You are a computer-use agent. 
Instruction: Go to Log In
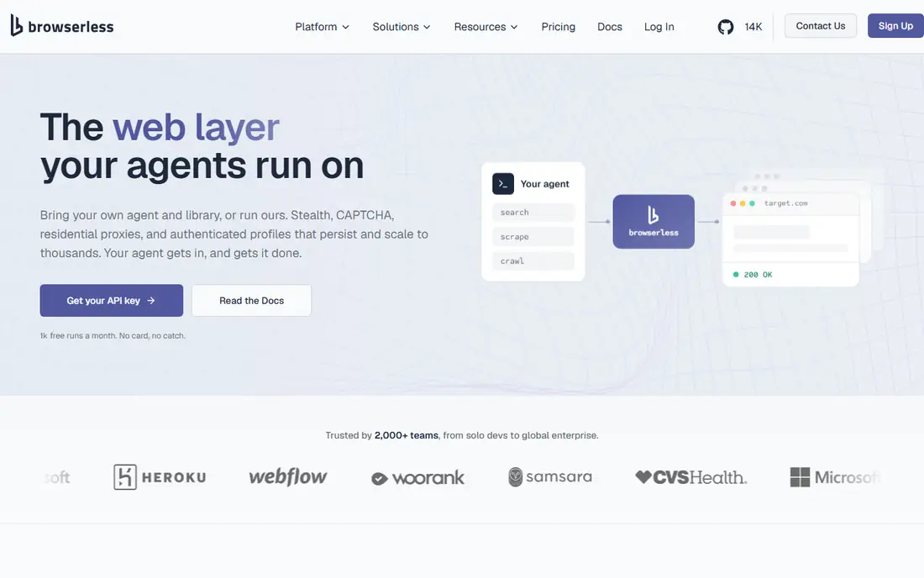[659, 27]
